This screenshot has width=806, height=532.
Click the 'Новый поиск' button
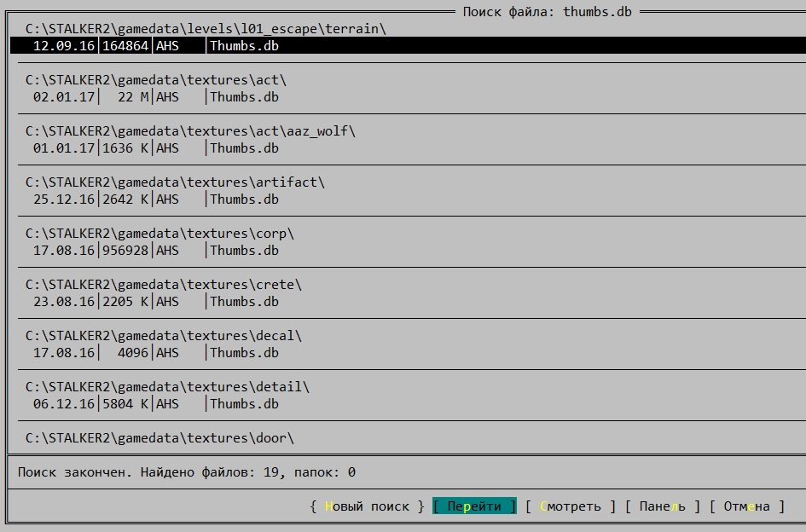click(x=368, y=506)
